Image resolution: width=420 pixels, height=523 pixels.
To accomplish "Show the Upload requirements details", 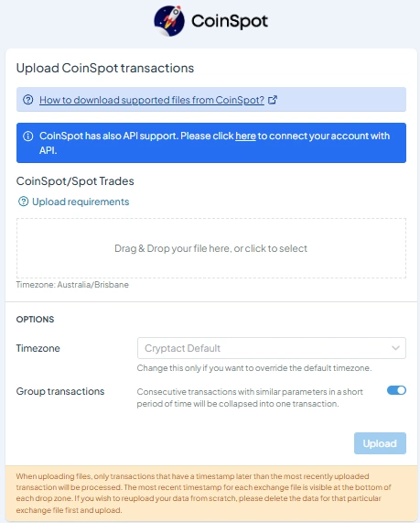I will point(81,202).
